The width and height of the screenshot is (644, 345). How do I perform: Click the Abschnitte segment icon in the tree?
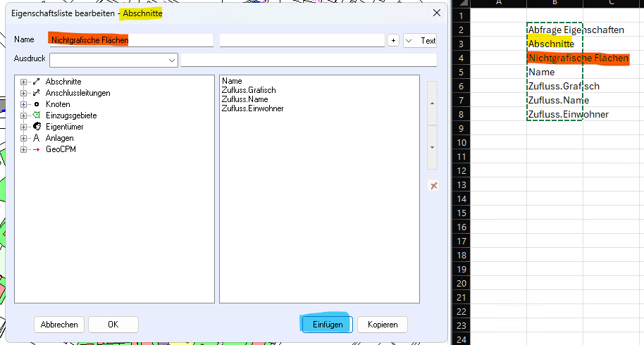coord(37,82)
